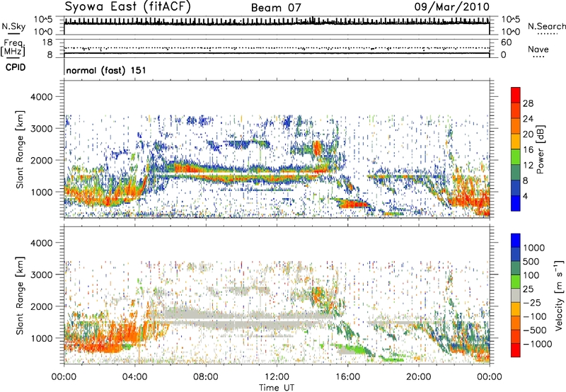Click the power panel 'Slant Range [km]' label
Viewport: 566px width, 392px height.
pos(20,149)
